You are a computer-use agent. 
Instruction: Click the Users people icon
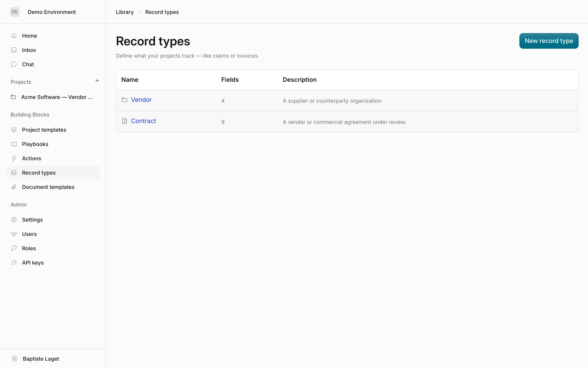[14, 234]
